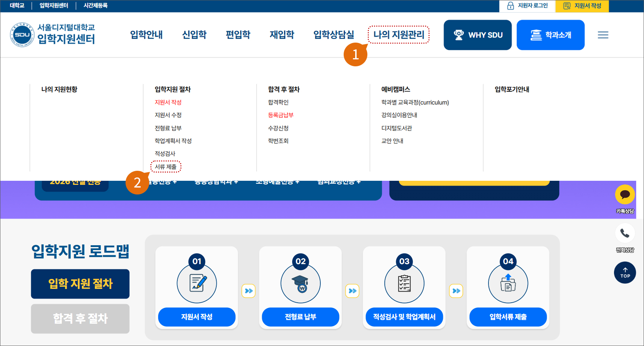Click the 04 document upload icon
Image resolution: width=644 pixels, height=346 pixels.
tap(508, 283)
